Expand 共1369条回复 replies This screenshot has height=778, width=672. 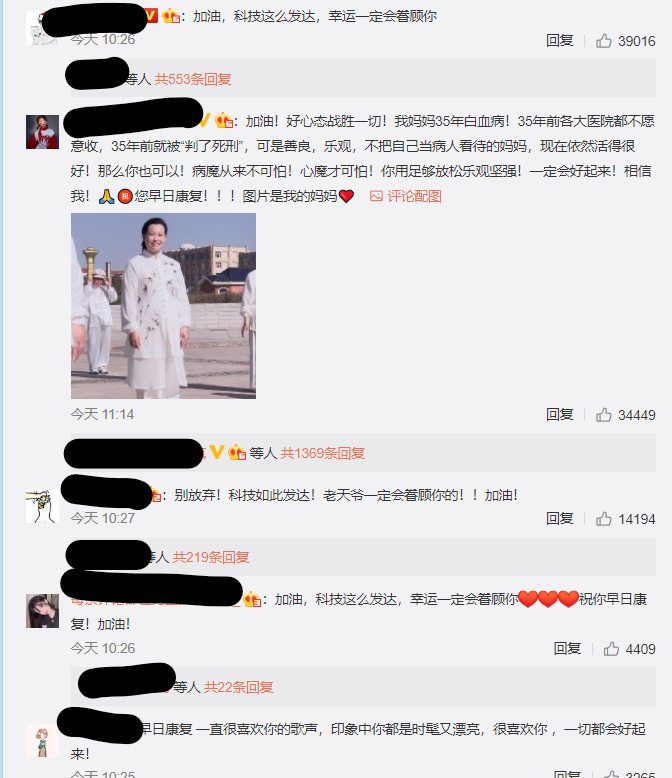pos(323,453)
